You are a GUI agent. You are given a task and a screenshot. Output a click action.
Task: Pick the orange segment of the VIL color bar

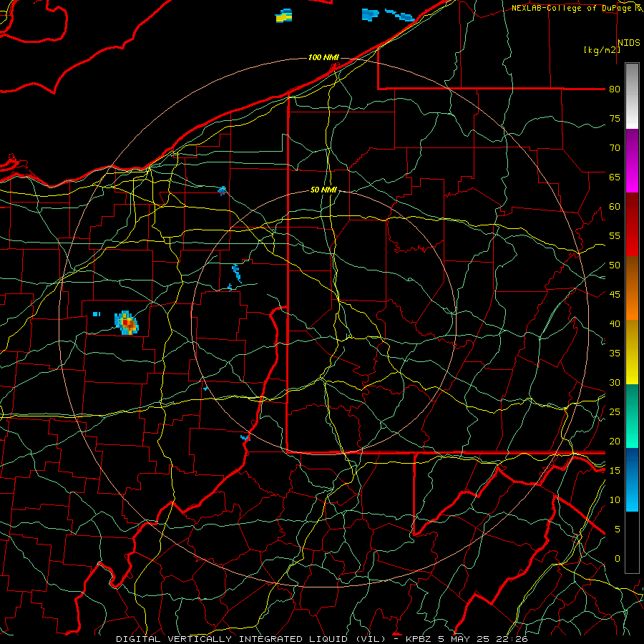tap(632, 288)
